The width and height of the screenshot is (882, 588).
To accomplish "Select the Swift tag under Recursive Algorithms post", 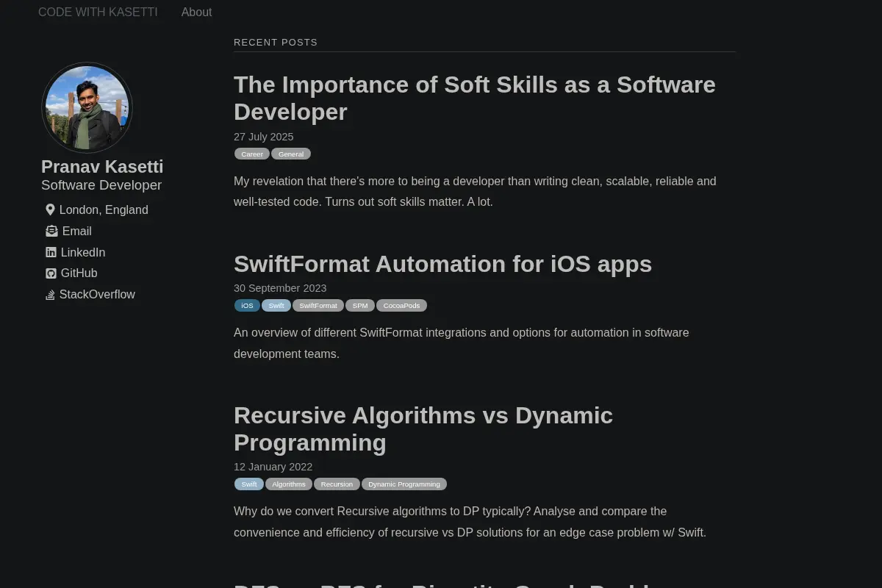I will point(249,484).
